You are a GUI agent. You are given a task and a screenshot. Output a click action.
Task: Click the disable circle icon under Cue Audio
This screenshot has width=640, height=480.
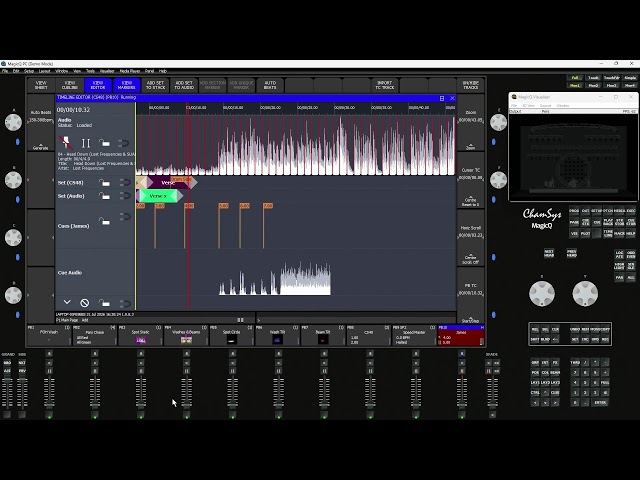(x=84, y=303)
